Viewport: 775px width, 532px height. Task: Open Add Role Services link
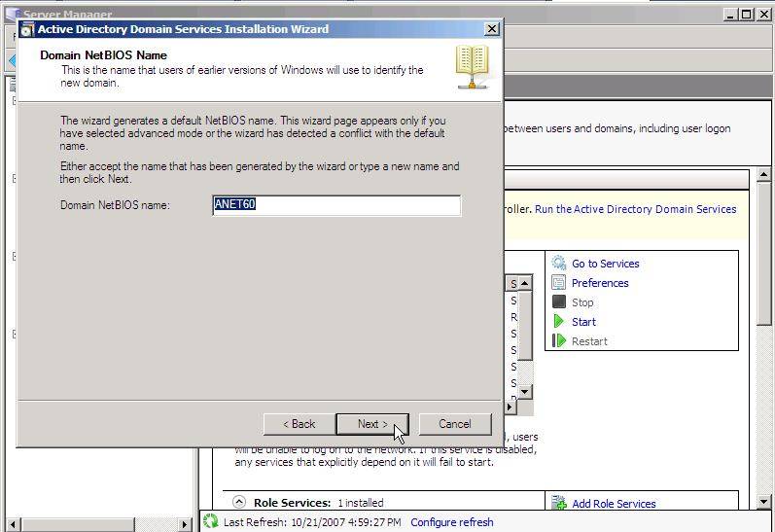coord(614,504)
